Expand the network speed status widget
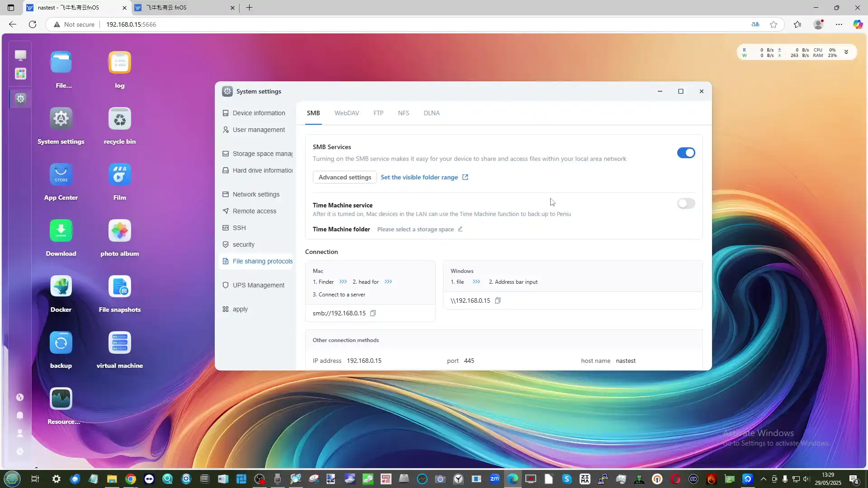 [846, 52]
